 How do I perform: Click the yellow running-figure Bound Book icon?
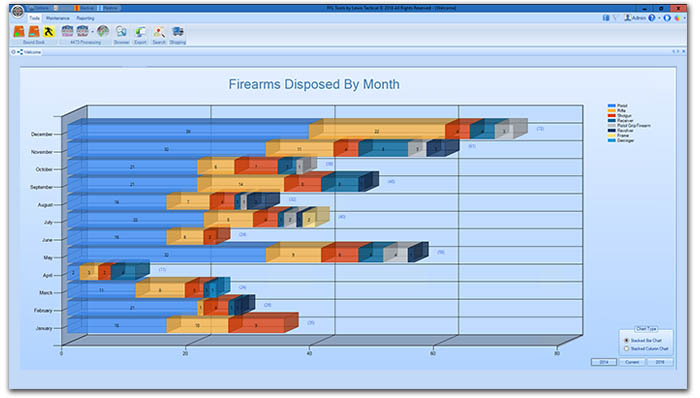[x=49, y=32]
